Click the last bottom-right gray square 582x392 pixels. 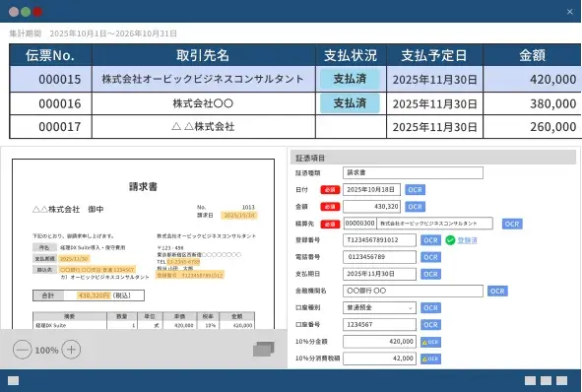pos(562,380)
